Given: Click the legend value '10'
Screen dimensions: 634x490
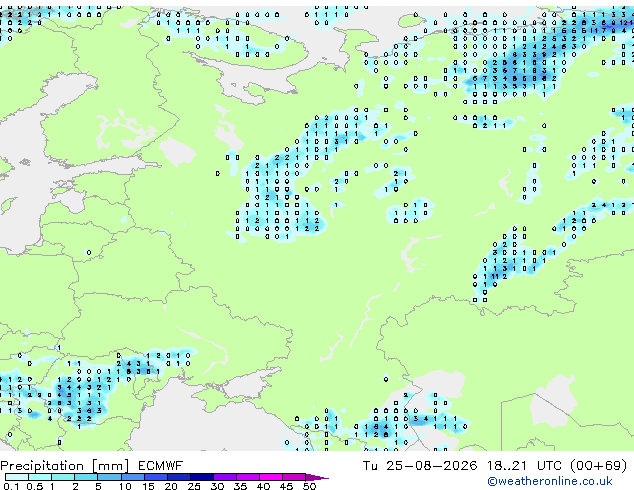Looking at the screenshot, I should click(125, 486).
